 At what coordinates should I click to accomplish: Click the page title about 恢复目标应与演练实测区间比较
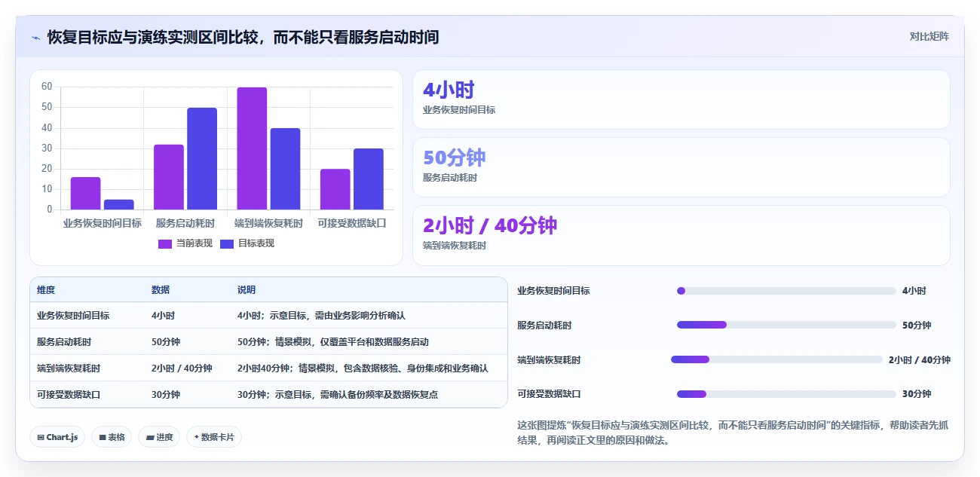pyautogui.click(x=243, y=37)
